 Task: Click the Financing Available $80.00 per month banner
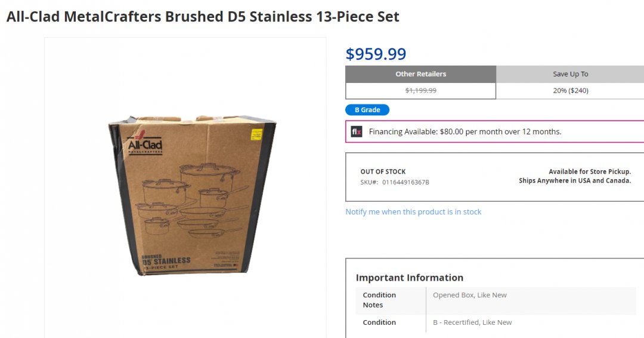465,132
